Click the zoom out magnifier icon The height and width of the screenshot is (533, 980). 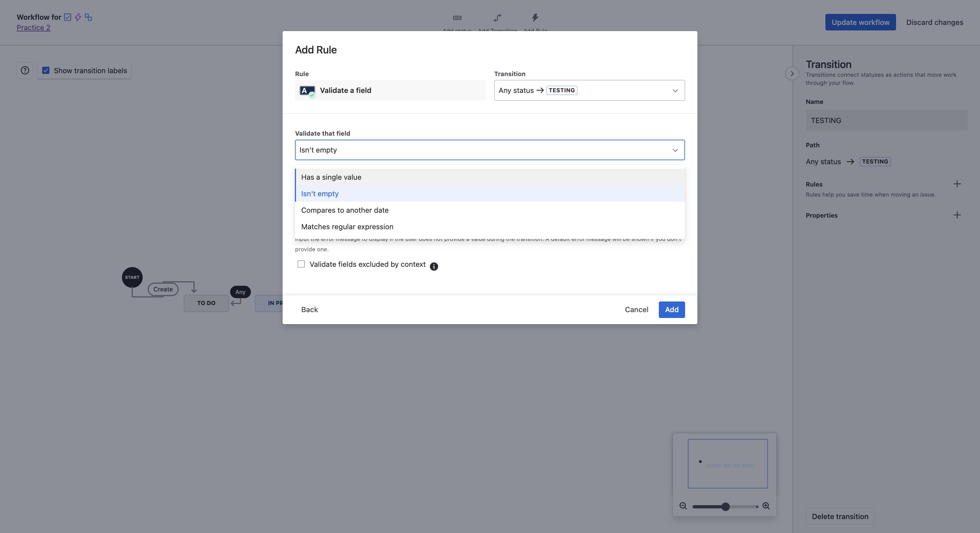683,506
